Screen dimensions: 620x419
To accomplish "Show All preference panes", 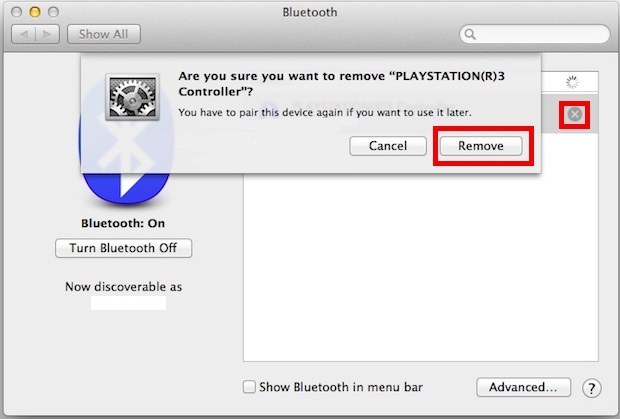I will (104, 34).
